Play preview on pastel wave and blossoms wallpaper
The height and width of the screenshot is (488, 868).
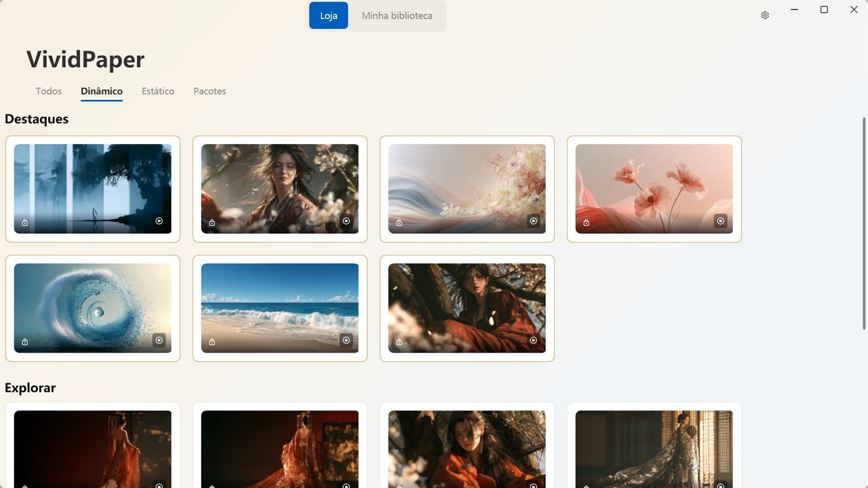pos(533,221)
